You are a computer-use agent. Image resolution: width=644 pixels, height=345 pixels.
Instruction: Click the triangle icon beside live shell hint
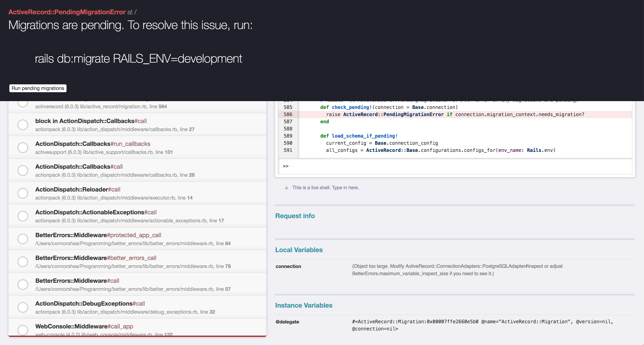(x=286, y=187)
